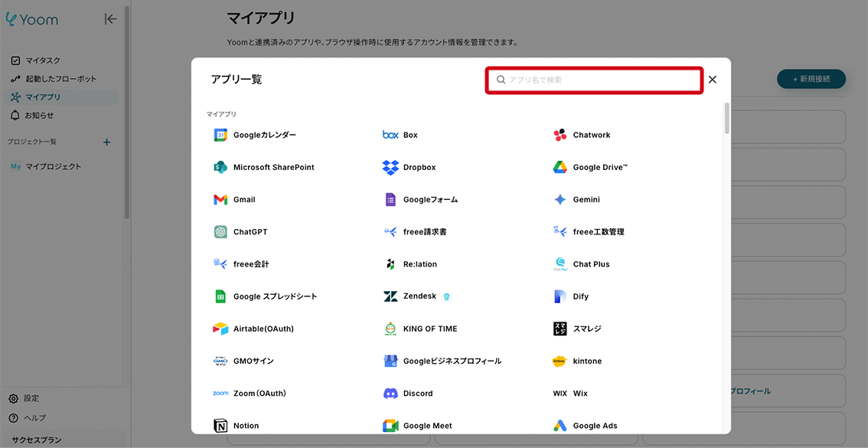Add new project with plus icon
The width and height of the screenshot is (868, 448).
pos(106,142)
